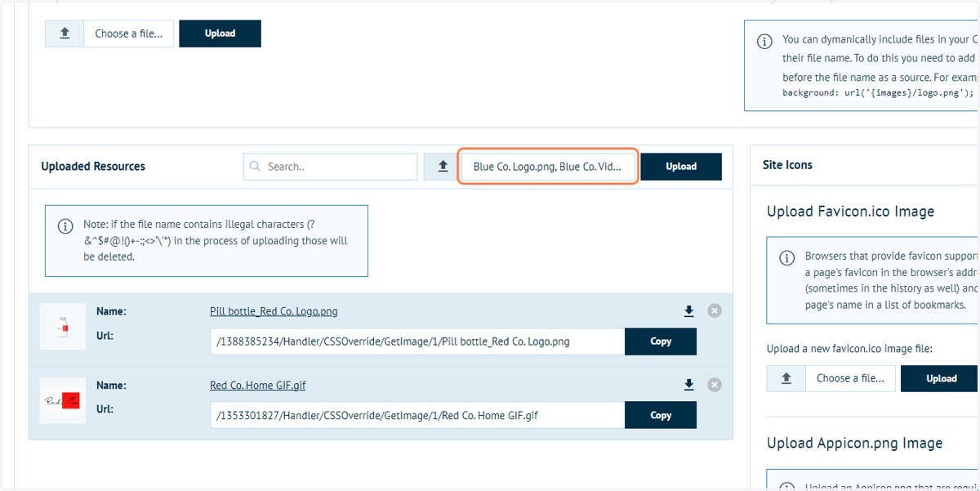980x491 pixels.
Task: Click the info icon in the favicon note
Action: pos(787,258)
